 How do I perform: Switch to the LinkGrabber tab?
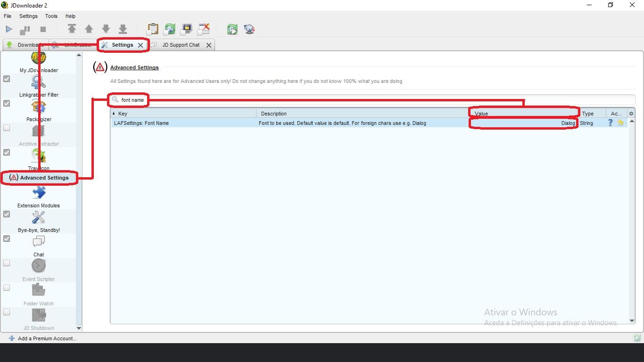click(x=73, y=45)
